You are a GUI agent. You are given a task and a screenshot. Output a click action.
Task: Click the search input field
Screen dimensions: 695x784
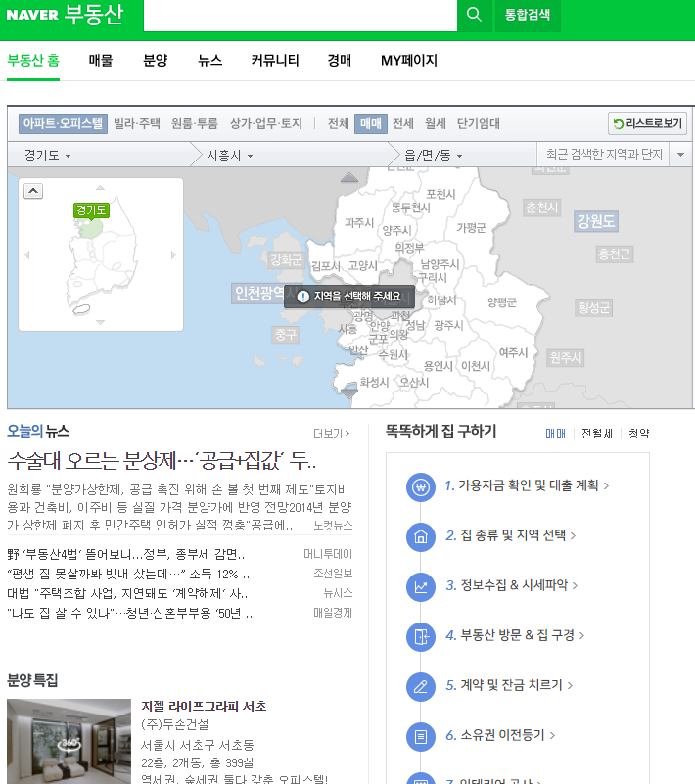point(301,15)
